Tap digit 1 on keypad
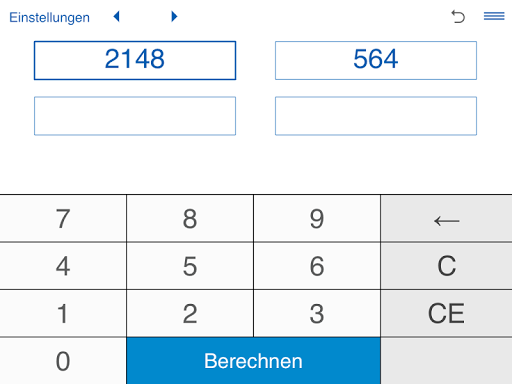 coord(63,313)
